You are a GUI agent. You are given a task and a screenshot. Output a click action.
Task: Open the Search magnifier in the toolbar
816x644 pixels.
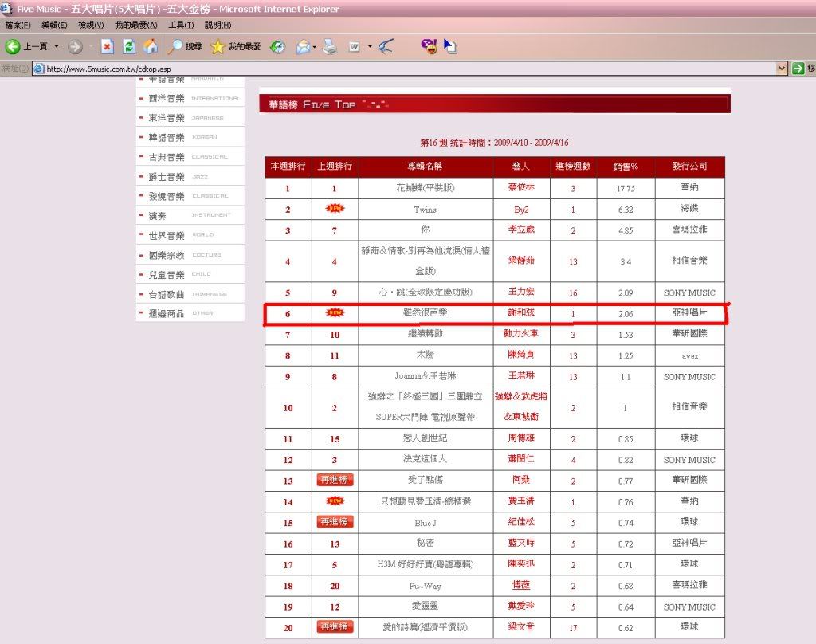[175, 47]
